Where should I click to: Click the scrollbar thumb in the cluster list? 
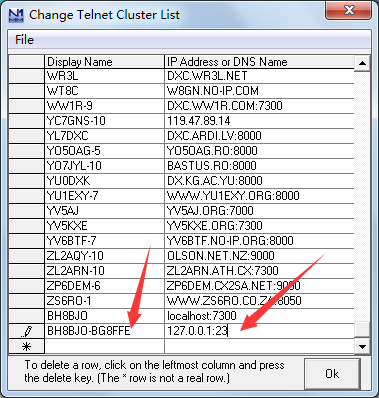(x=362, y=329)
